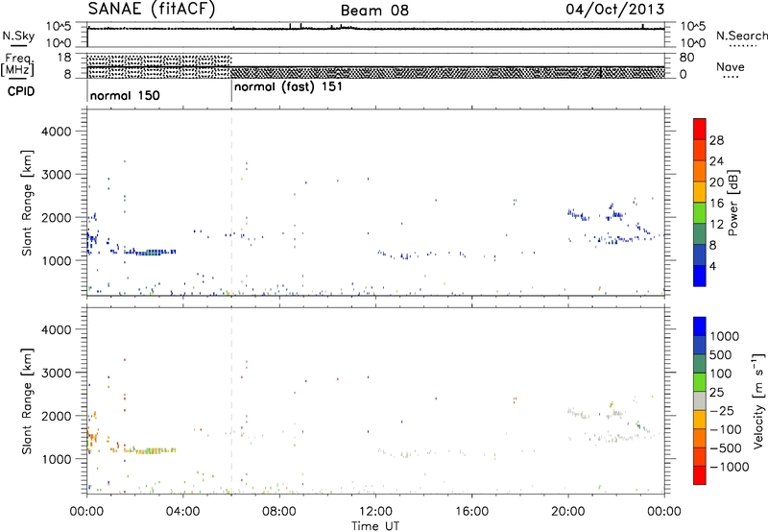768x532 pixels.
Task: Click Slant Range axis title of power panel
Action: pyautogui.click(x=27, y=203)
